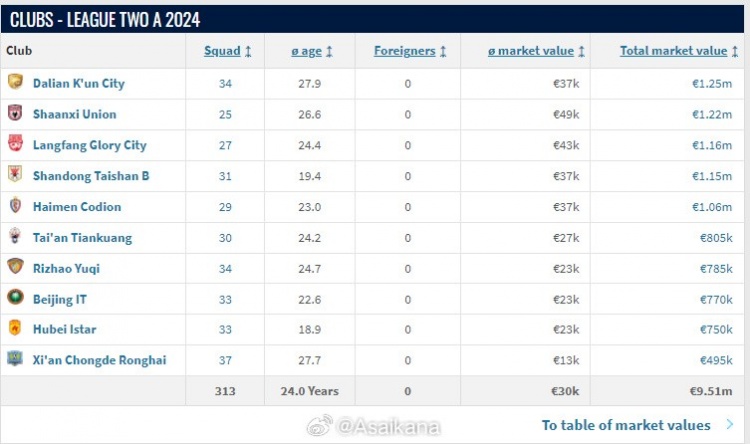The height and width of the screenshot is (444, 750).
Task: Click the Shaanxi Union club crest icon
Action: click(x=15, y=114)
